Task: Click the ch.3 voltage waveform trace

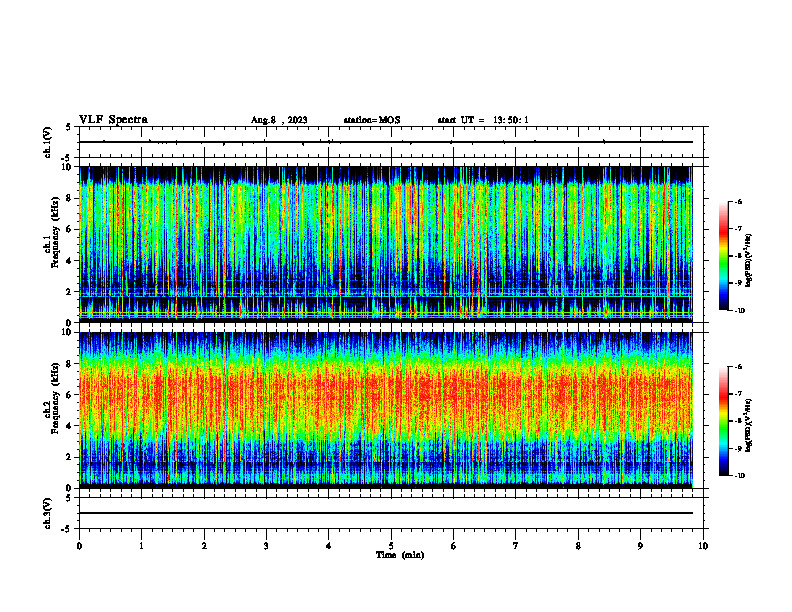Action: pyautogui.click(x=386, y=513)
